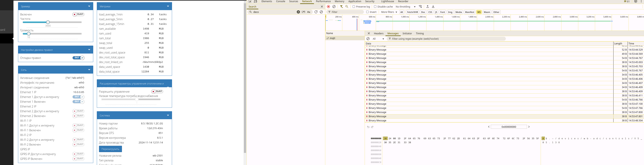
Task: Open the 'More filters' dropdown
Action: coord(389,12)
